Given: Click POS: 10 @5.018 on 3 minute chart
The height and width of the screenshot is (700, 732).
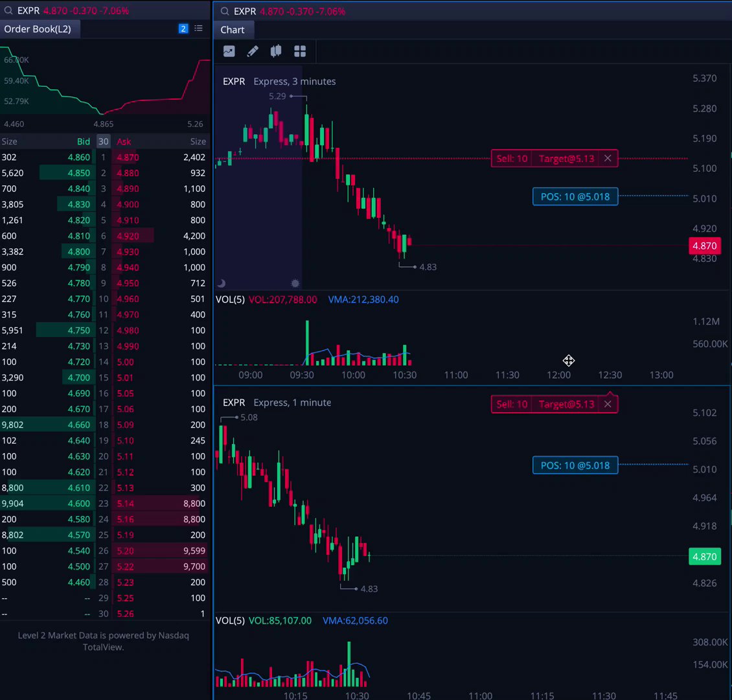Looking at the screenshot, I should pos(575,196).
